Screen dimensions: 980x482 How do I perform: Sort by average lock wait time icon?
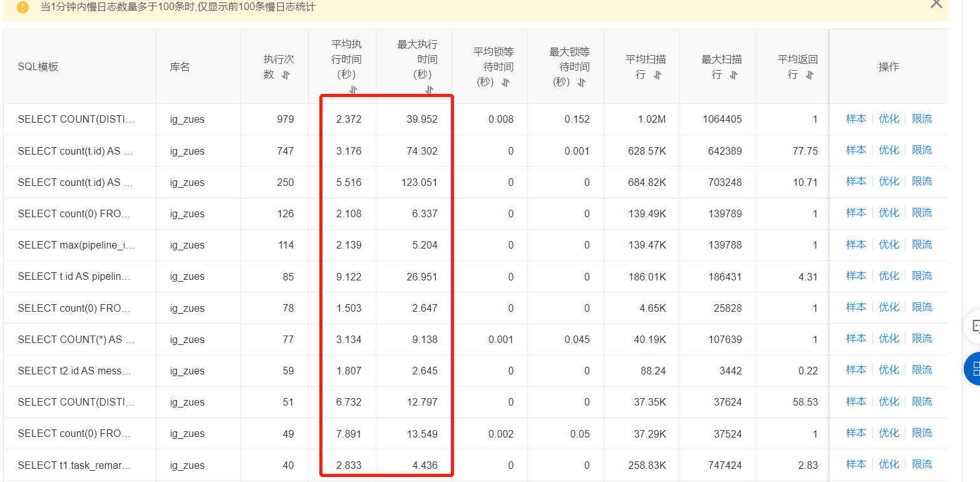click(506, 83)
